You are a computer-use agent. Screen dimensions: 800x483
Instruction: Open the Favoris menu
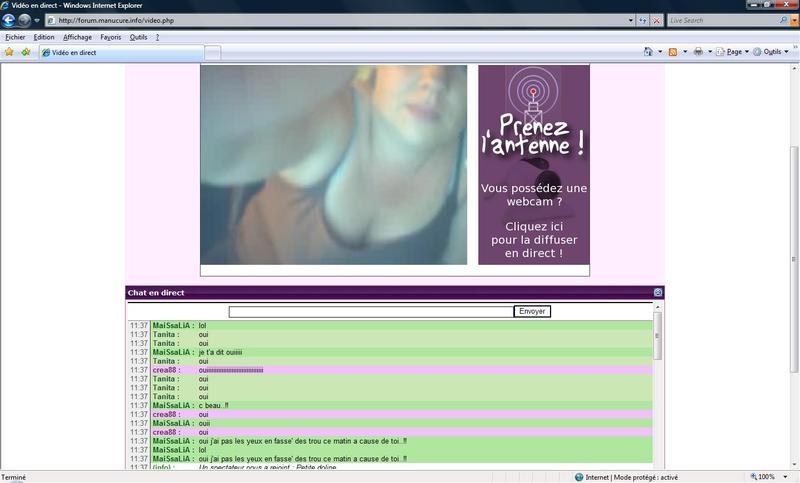(110, 37)
